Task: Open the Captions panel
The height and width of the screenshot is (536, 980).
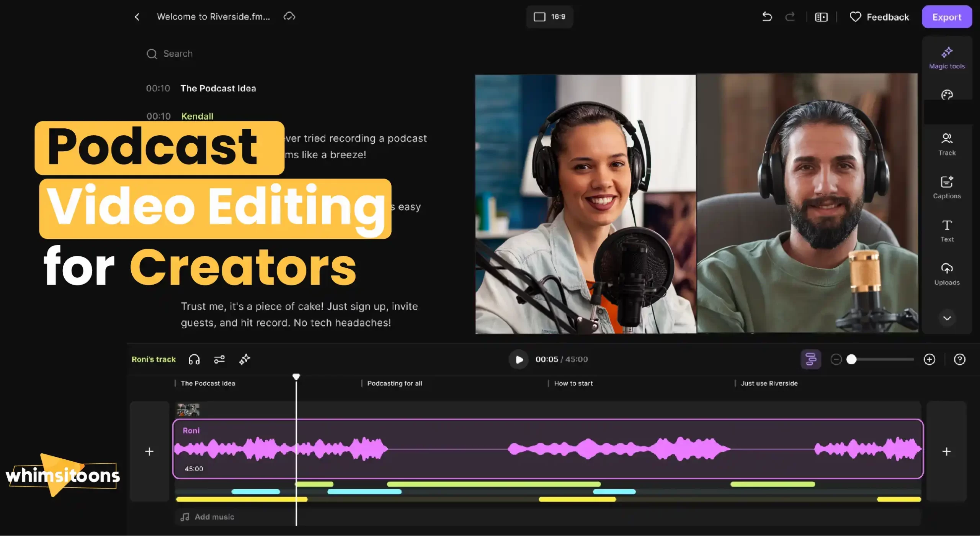Action: tap(946, 187)
